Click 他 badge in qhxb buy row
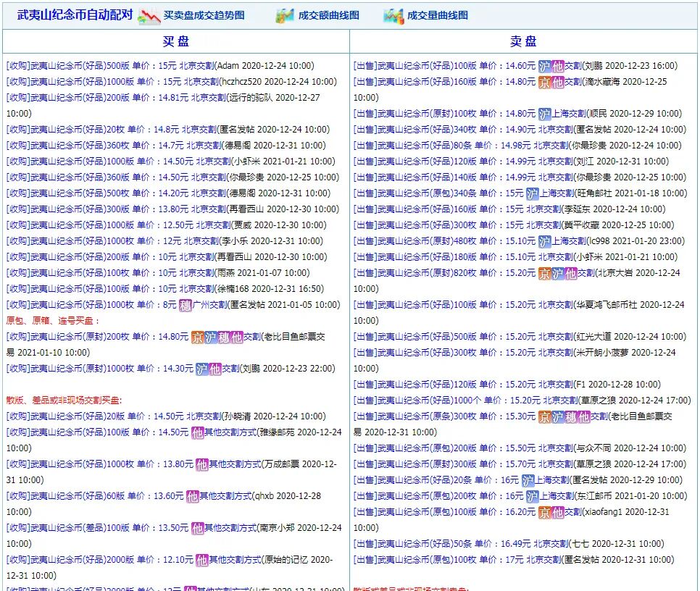The width and height of the screenshot is (700, 591). (x=192, y=496)
